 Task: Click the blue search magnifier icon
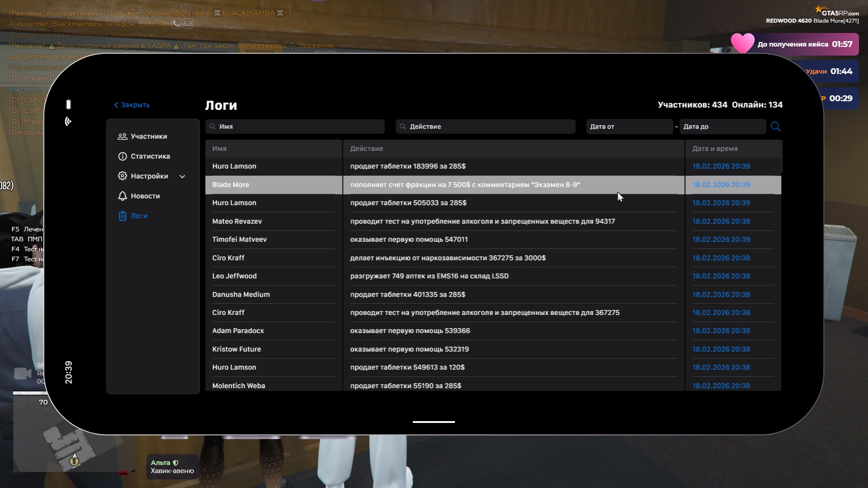coord(775,127)
